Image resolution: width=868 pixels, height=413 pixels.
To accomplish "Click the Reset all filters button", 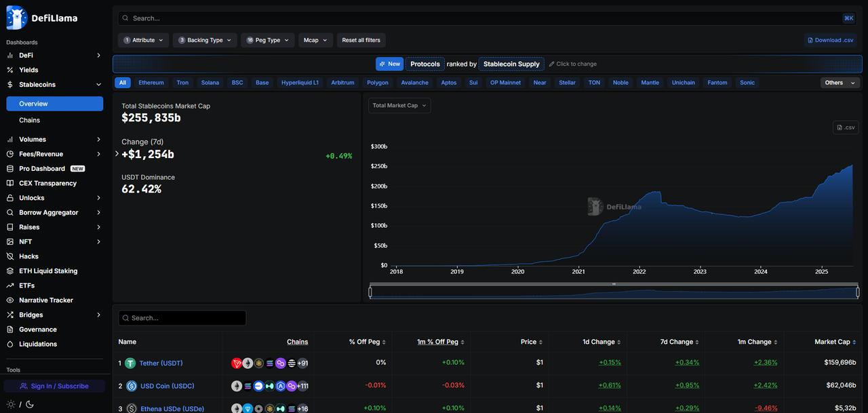I will coord(361,40).
